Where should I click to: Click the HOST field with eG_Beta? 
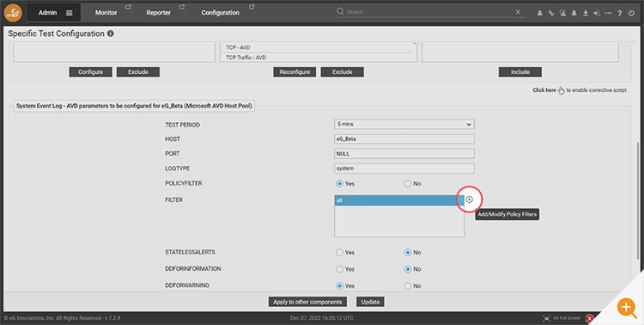click(404, 138)
